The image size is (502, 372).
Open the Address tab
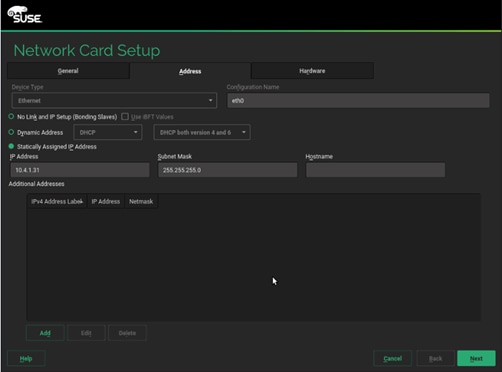click(x=190, y=71)
